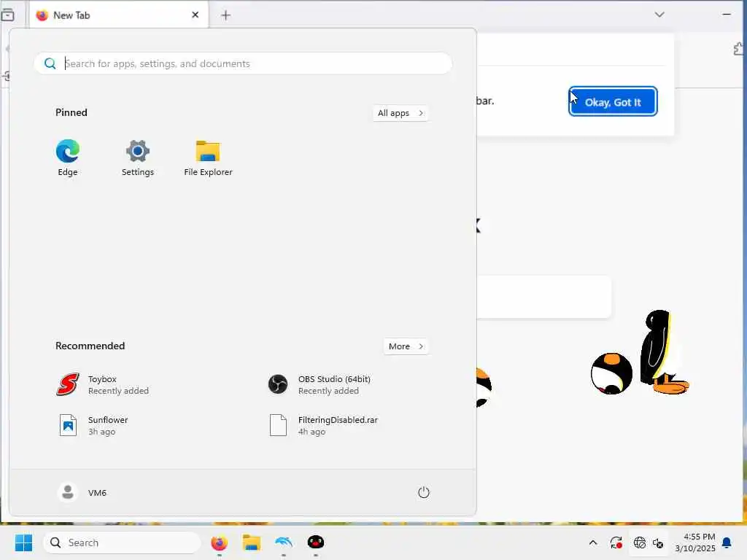Open the clock showing 4:55 PM
Screen dimensions: 747x560
click(695, 542)
